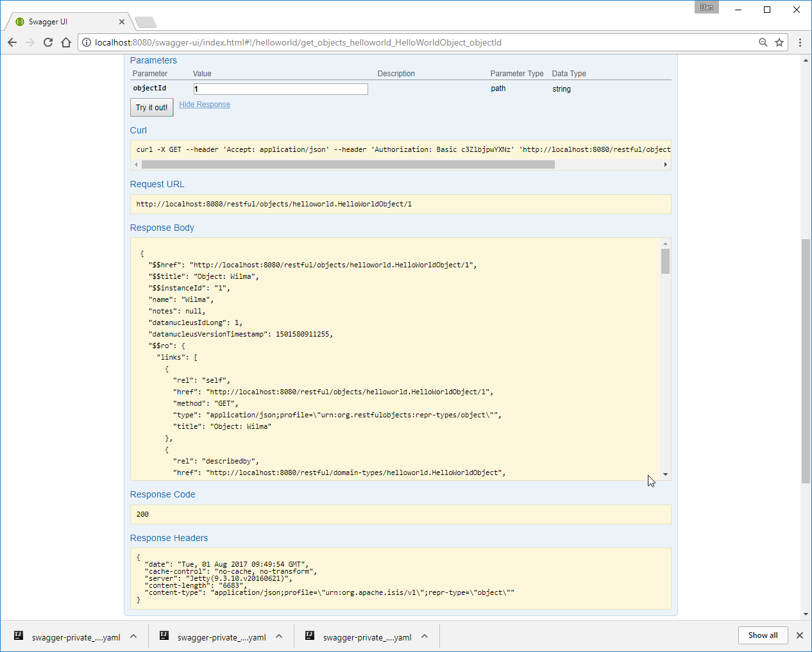812x652 pixels.
Task: Click the browser back arrow
Action: coord(12,42)
